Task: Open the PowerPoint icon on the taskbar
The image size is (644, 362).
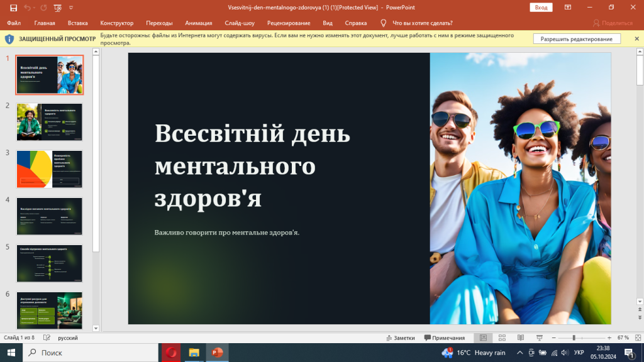Action: [x=217, y=353]
